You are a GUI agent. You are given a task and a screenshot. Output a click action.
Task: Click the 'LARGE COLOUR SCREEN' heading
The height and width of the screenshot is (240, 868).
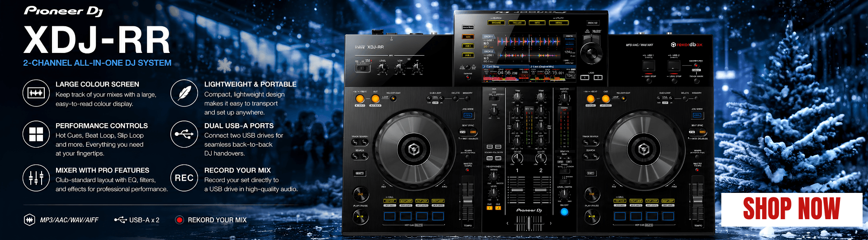click(97, 84)
